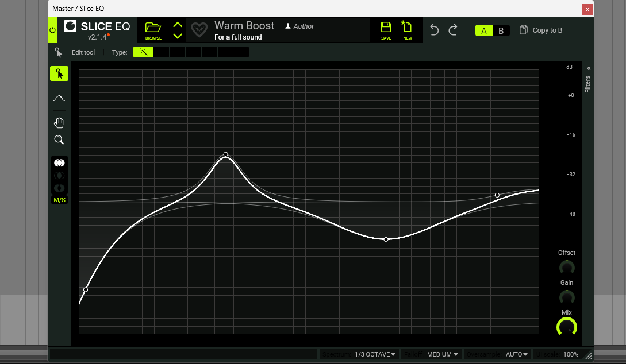This screenshot has height=364, width=626.
Task: Click the v2.1.4 version label
Action: [x=97, y=37]
